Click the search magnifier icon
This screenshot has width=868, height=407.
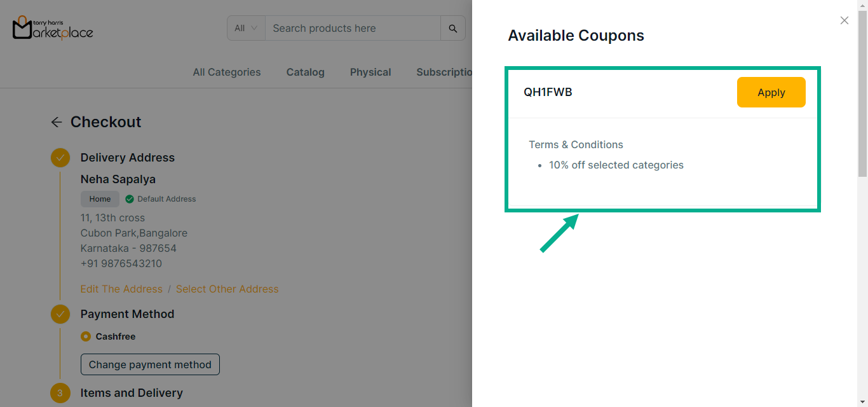453,29
